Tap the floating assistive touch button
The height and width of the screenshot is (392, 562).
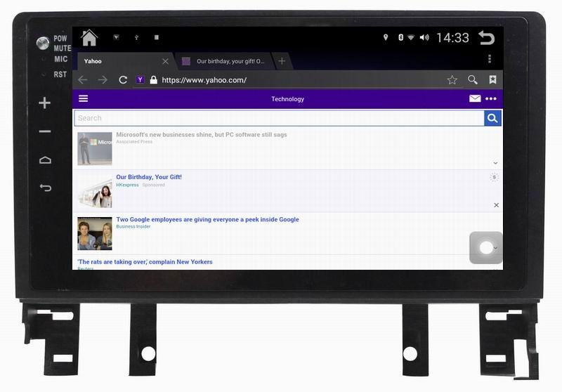(486, 247)
